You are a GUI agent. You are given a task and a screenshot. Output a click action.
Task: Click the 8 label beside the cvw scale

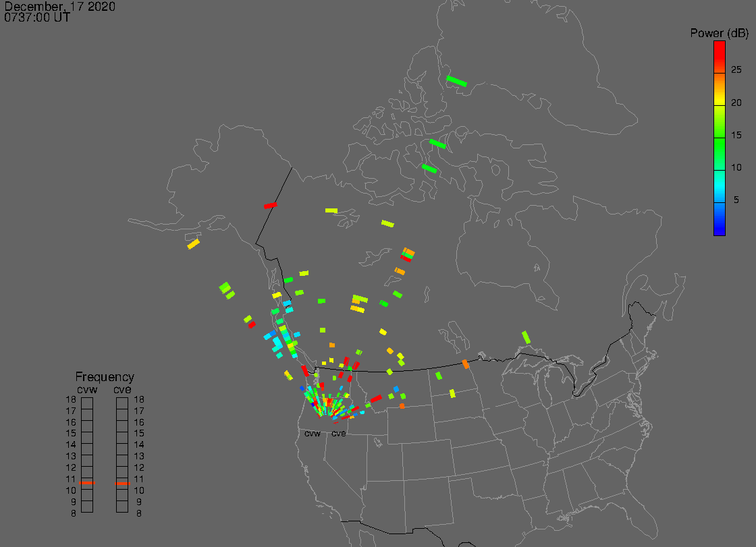[74, 513]
